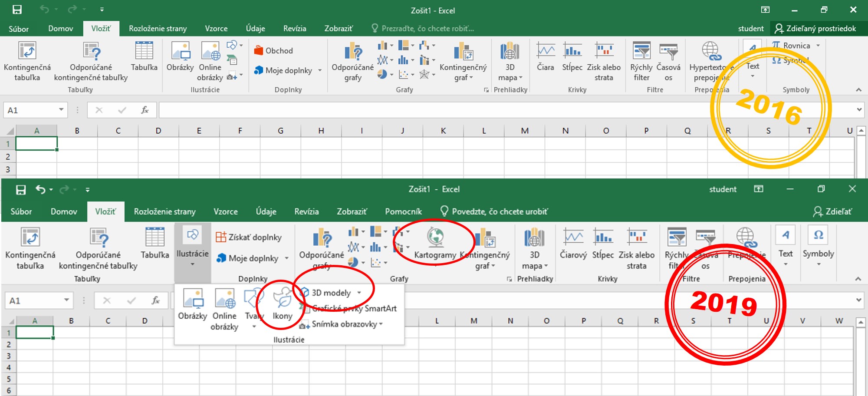Open Grafy dialog launcher in bottom window
Image resolution: width=868 pixels, height=396 pixels.
(x=510, y=279)
